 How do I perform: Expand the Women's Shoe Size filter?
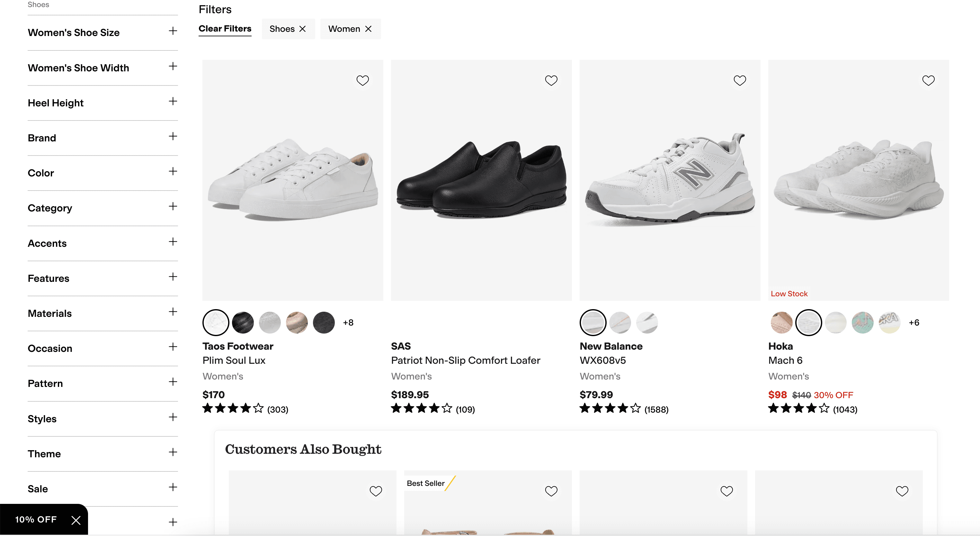pos(173,31)
